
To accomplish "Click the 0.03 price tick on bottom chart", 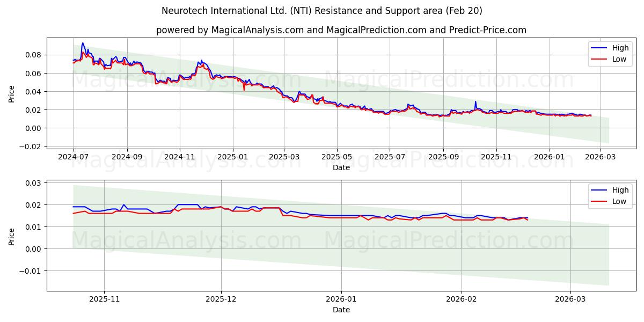I will coord(34,183).
